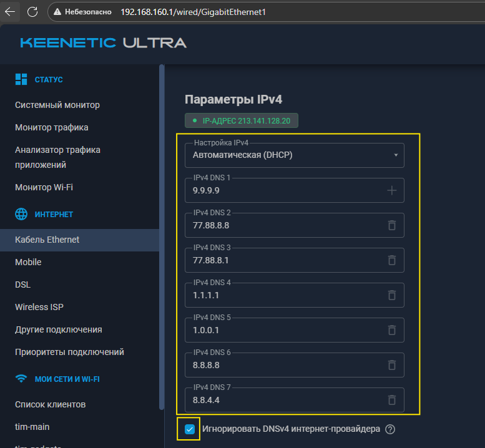Delete IPv4 DNS 7 entry 8.8.4.4
This screenshot has width=485, height=448.
(x=391, y=400)
